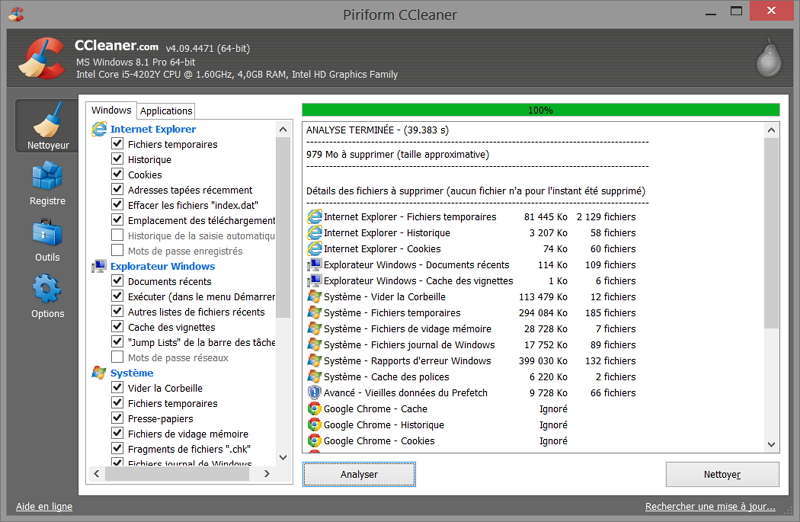Viewport: 800px width, 522px height.
Task: Maximize the CCleaner window
Action: 736,11
